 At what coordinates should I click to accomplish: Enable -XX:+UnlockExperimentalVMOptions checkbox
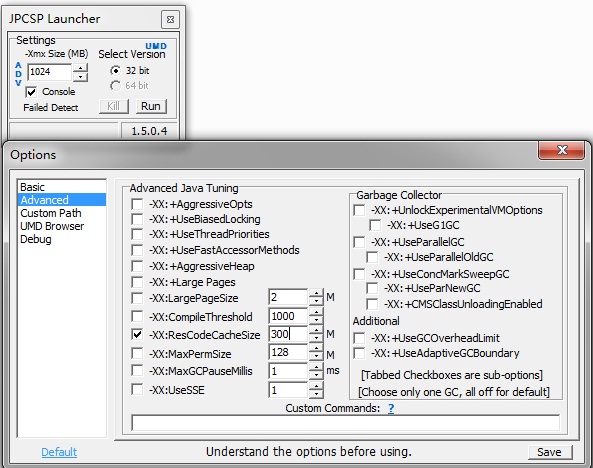pos(359,210)
